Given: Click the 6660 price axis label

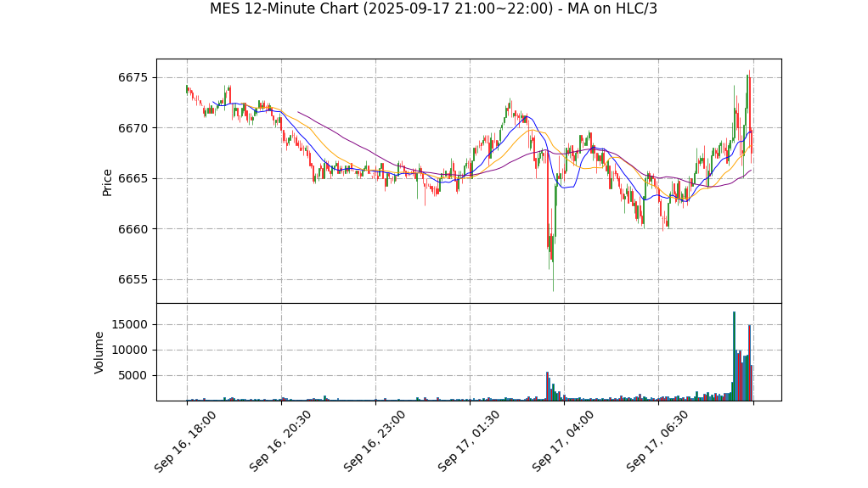Looking at the screenshot, I should coord(133,229).
